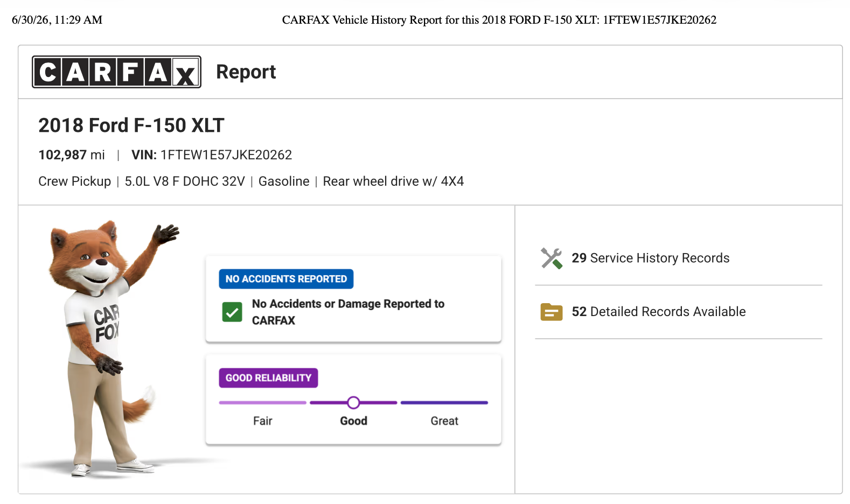
Task: Click the Report title next to logo
Action: (246, 72)
